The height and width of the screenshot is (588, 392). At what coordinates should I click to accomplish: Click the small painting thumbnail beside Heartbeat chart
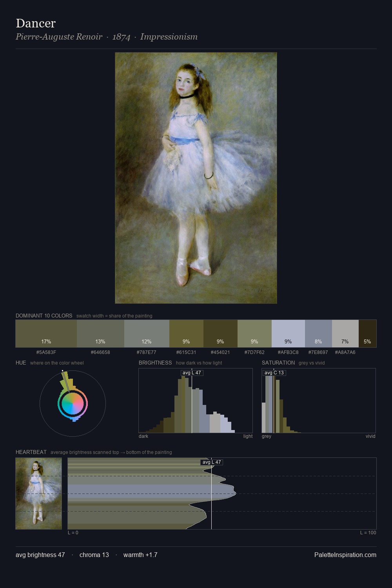tap(39, 494)
